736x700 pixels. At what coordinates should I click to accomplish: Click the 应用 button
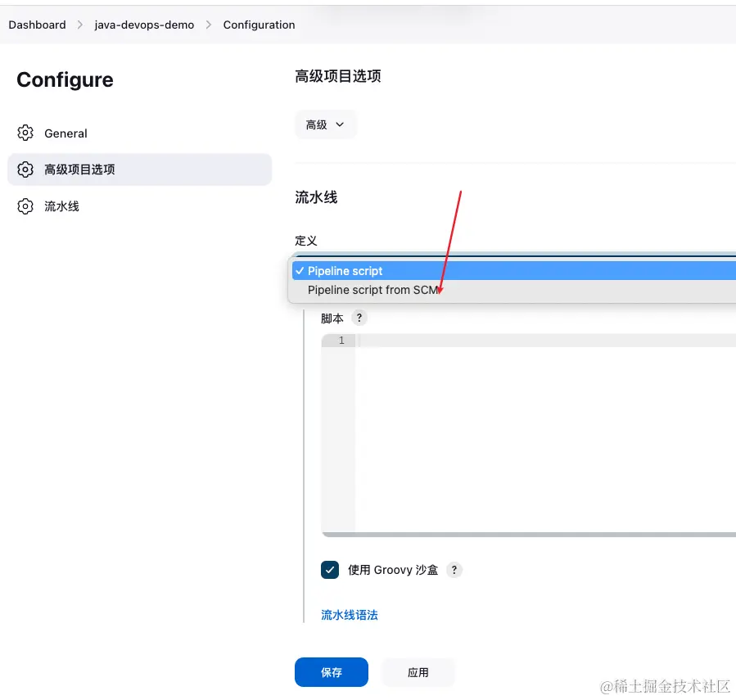(418, 672)
